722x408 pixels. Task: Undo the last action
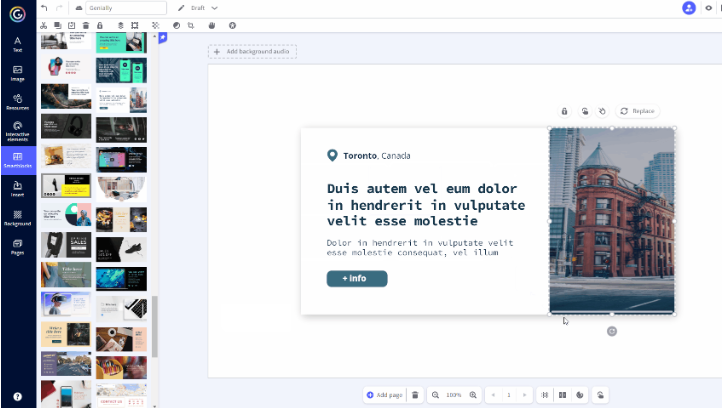tap(44, 8)
